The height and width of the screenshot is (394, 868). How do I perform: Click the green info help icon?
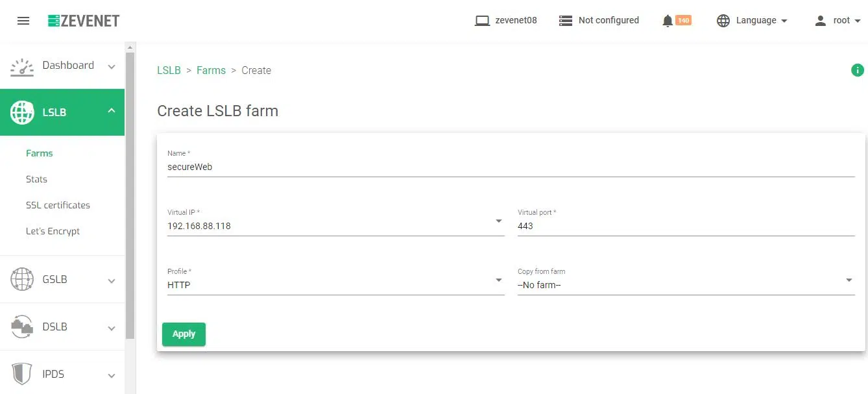pyautogui.click(x=857, y=70)
